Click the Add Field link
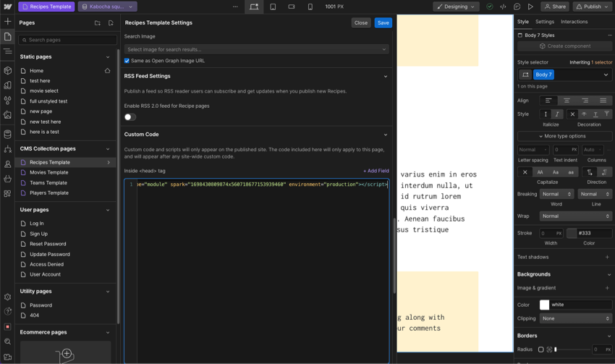615x364 pixels. [x=376, y=171]
